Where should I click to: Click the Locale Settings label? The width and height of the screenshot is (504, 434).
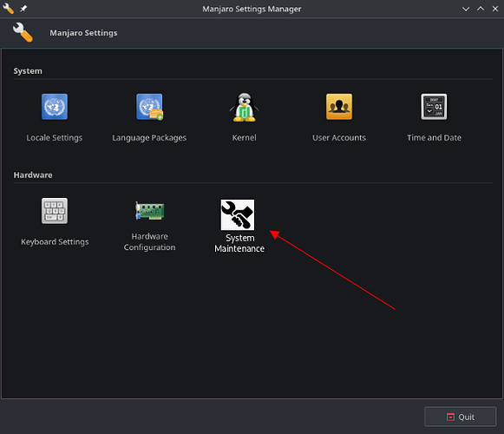click(x=55, y=138)
